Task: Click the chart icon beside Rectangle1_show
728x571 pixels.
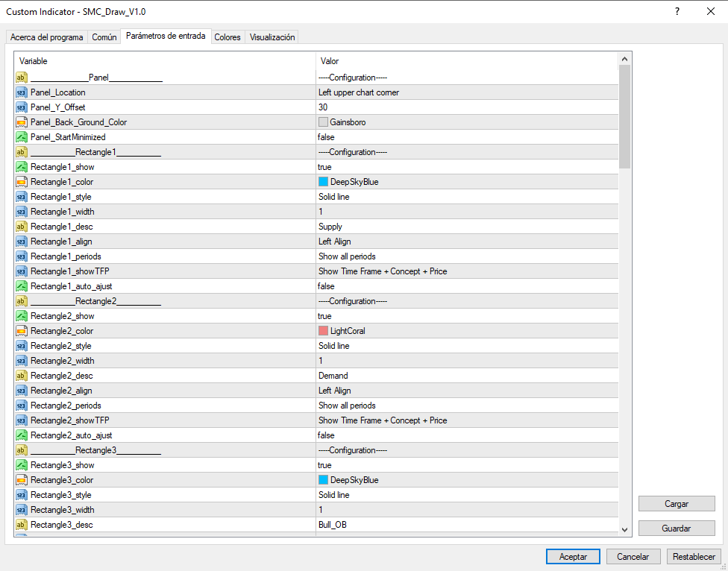Action: click(x=20, y=167)
